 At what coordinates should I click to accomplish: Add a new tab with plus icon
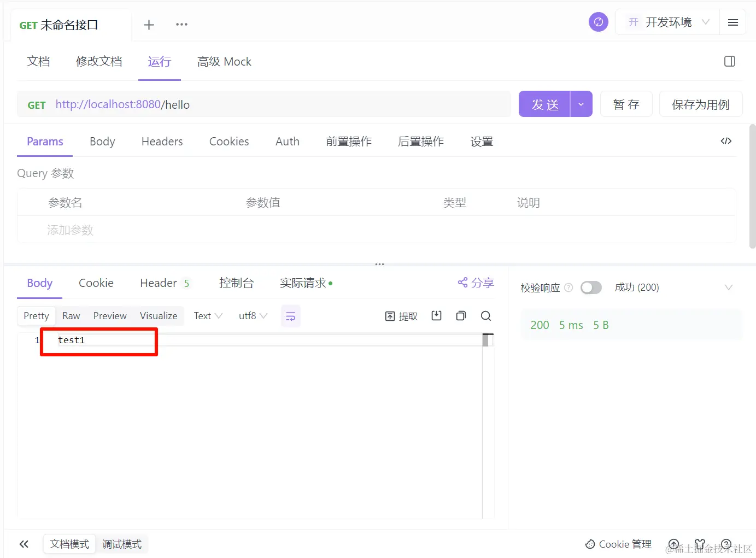(149, 25)
